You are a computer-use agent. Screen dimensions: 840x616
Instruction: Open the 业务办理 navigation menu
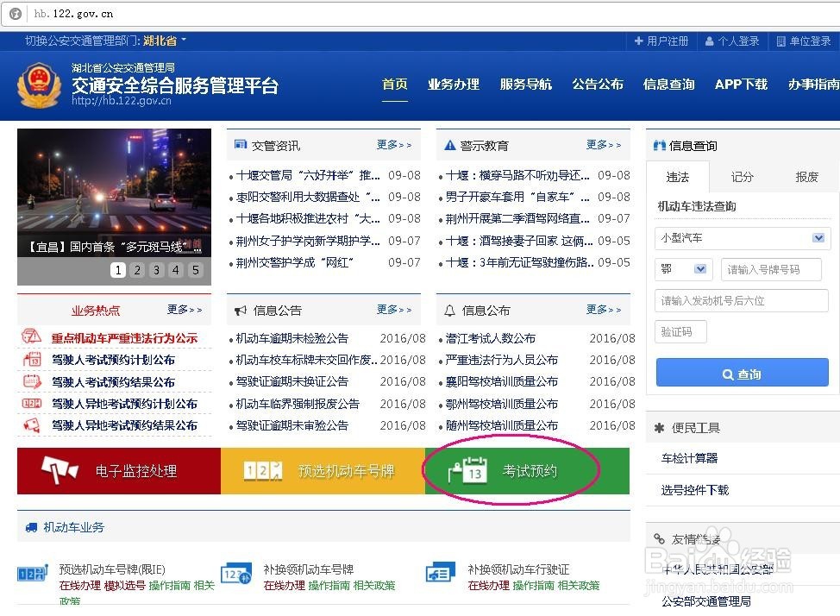tap(454, 85)
